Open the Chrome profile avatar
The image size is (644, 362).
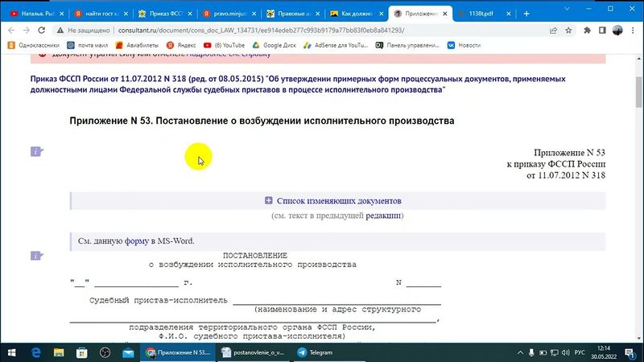[x=617, y=31]
